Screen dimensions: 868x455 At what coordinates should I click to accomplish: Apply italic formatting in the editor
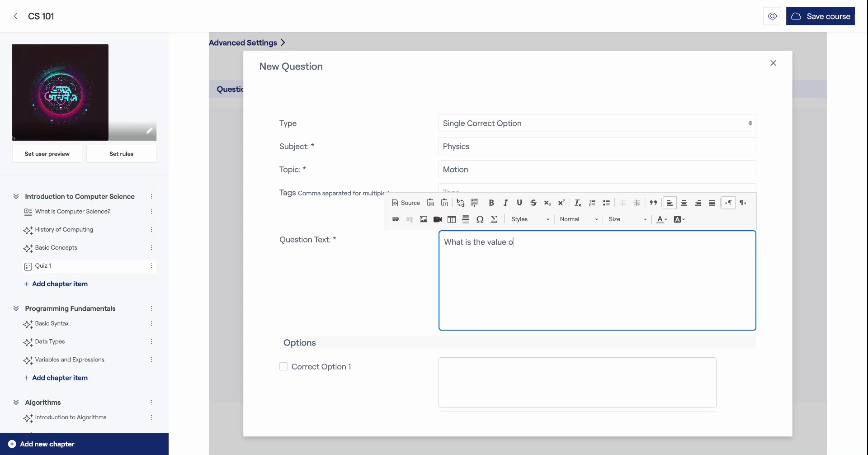[x=505, y=203]
